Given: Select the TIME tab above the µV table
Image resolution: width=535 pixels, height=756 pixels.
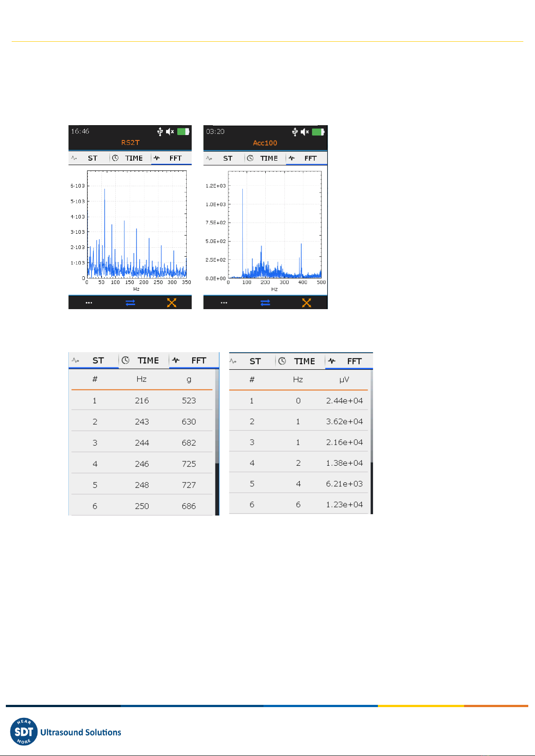Looking at the screenshot, I should tap(300, 361).
